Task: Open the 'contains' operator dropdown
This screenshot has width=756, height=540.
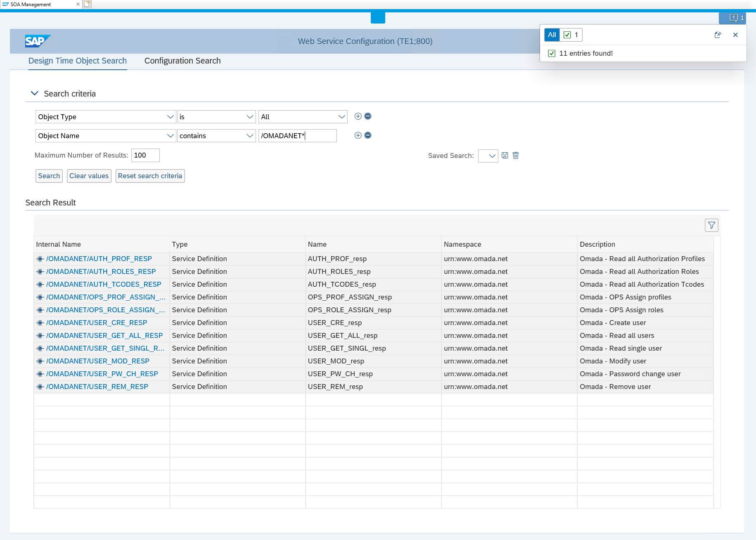Action: pos(250,136)
